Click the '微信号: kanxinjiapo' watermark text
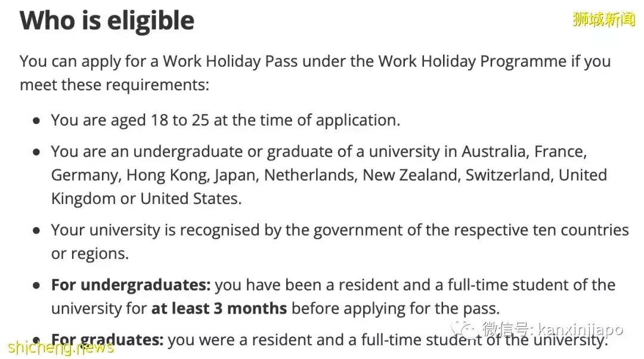Screen dimensions: 644x359 pos(552,329)
